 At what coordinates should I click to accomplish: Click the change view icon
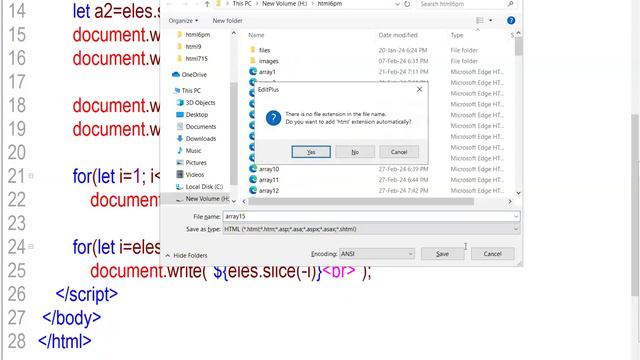pos(480,20)
